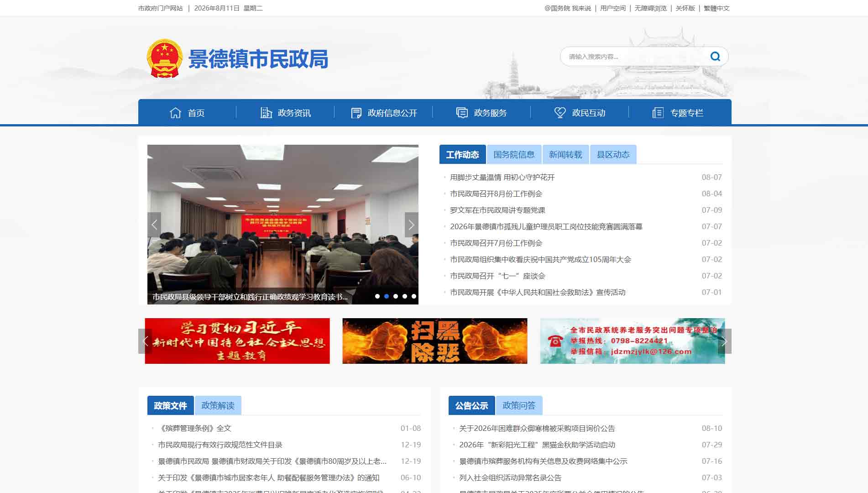Viewport: 868px width, 493px height.
Task: Switch to the 政策解读 tab
Action: tap(218, 405)
